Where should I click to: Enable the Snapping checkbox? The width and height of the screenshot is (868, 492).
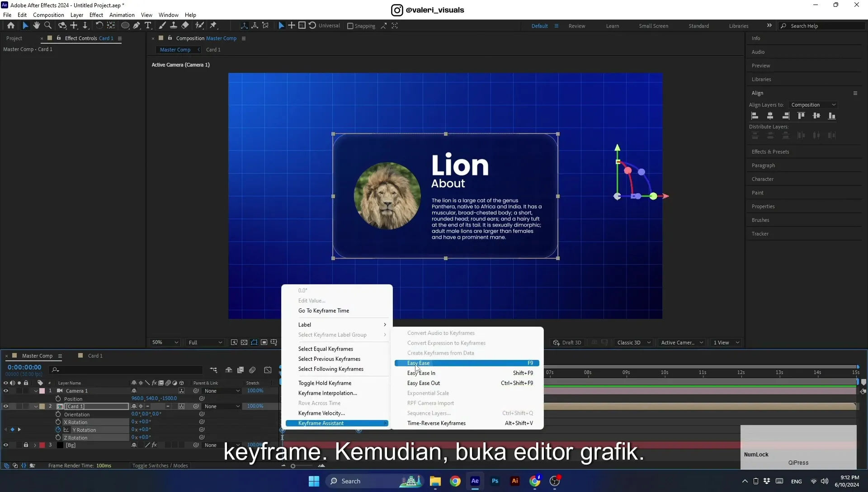coord(350,26)
